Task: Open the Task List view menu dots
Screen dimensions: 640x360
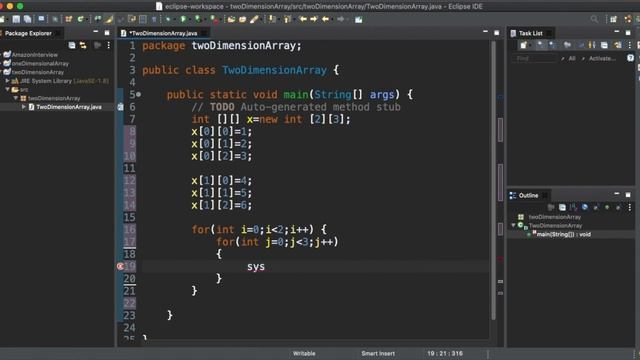Action: point(629,45)
